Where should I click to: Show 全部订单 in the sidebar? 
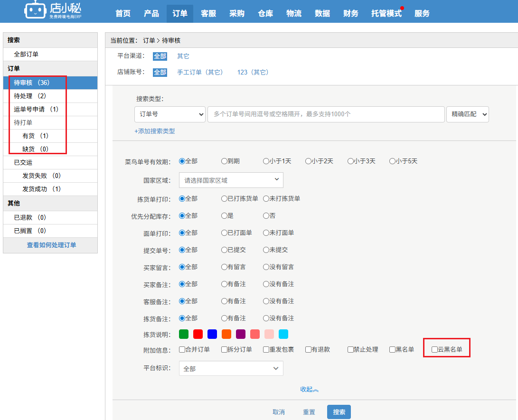click(x=50, y=54)
